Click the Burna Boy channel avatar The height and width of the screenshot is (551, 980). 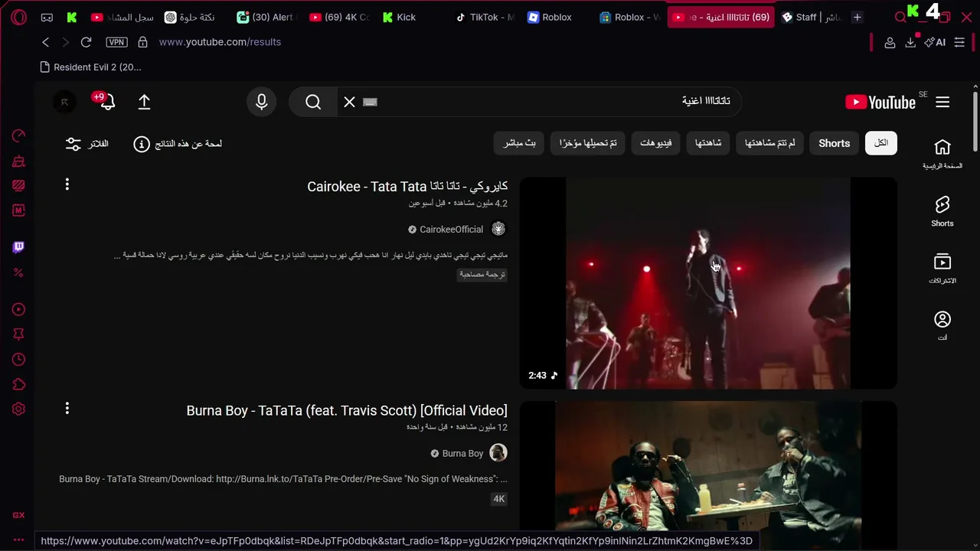click(498, 453)
